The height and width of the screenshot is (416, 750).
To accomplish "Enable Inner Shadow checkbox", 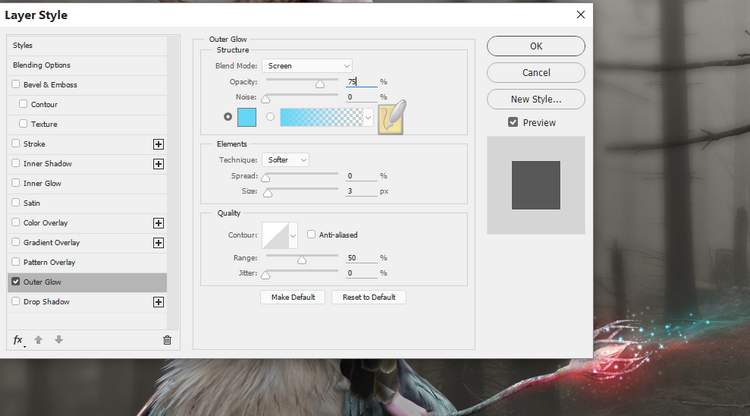I will (x=16, y=163).
